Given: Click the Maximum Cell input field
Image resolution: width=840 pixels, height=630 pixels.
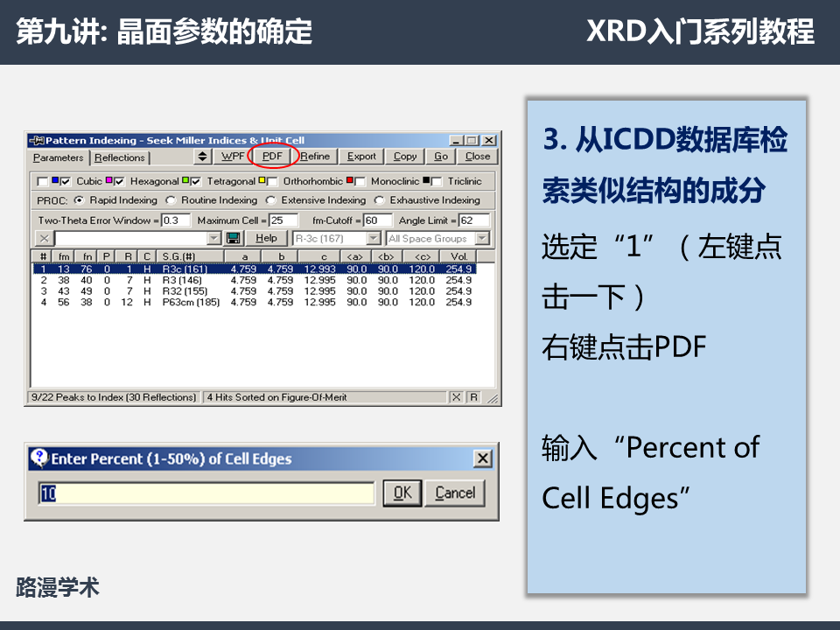Looking at the screenshot, I should click(283, 220).
